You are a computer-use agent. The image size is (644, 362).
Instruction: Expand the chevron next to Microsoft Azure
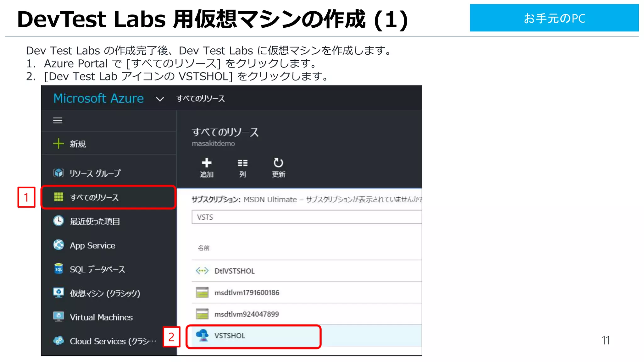[x=160, y=99]
